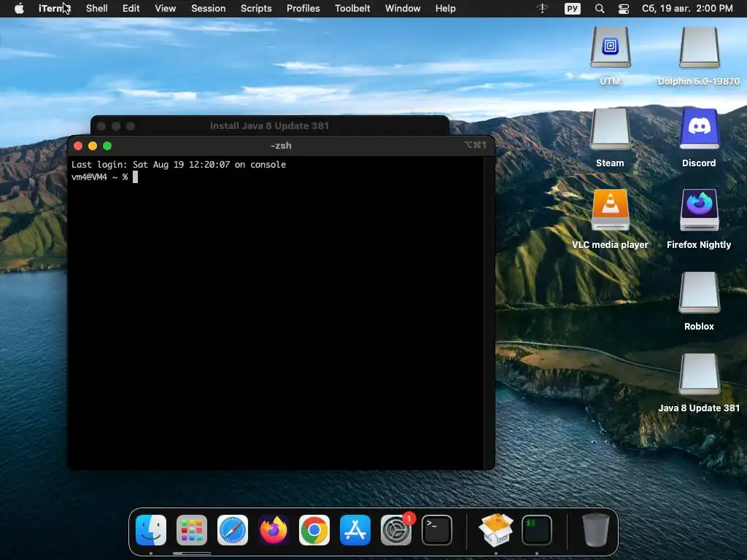Open the Trash in the Dock
Screen dimensions: 747x560
click(x=595, y=530)
